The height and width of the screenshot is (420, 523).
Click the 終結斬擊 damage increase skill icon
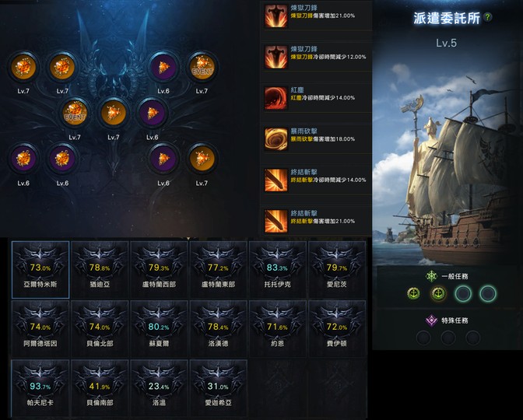tap(276, 221)
